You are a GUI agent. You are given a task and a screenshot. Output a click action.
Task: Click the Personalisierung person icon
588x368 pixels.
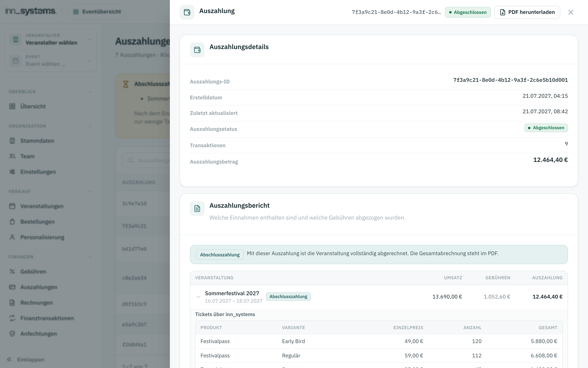click(x=12, y=237)
